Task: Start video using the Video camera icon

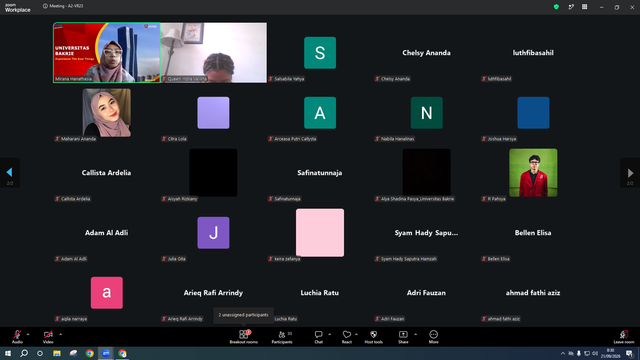Action: [x=48, y=334]
